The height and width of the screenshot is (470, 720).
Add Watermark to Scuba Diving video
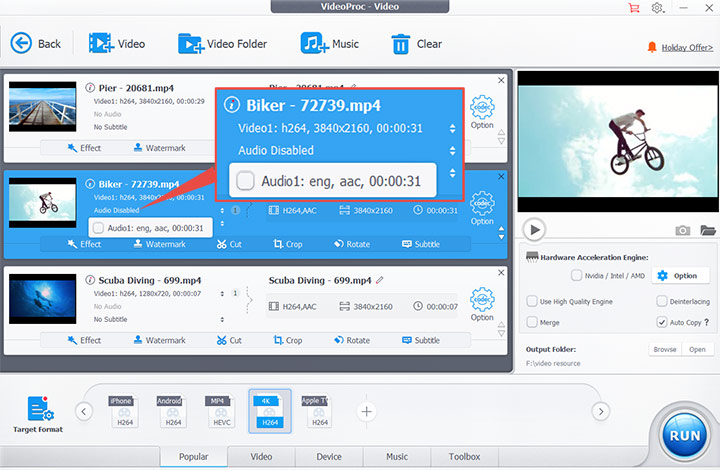coord(159,340)
